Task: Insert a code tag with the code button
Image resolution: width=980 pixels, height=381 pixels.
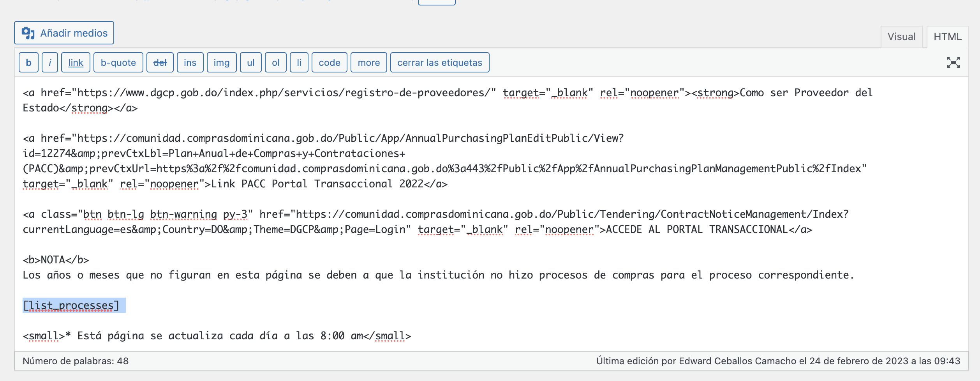Action: 329,62
